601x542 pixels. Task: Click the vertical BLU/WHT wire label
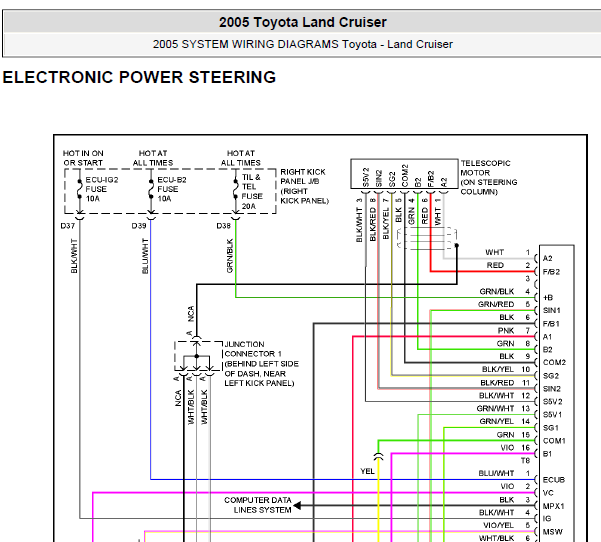coord(145,256)
